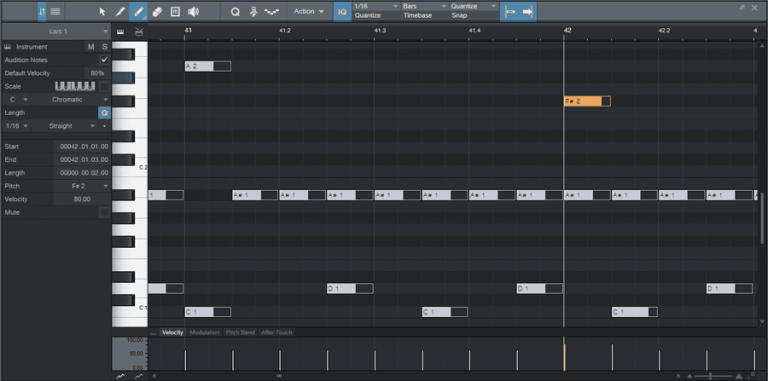
Task: Select the A 2 note at bar 41
Action: [208, 66]
